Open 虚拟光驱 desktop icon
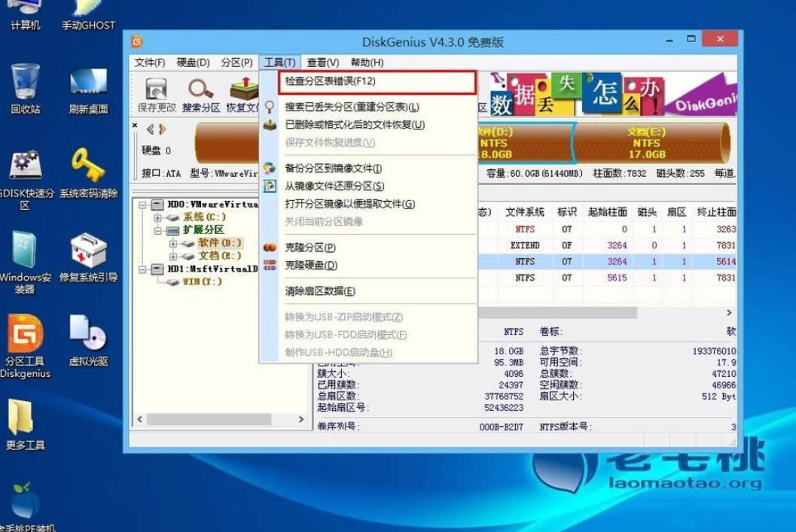The width and height of the screenshot is (796, 532). click(x=88, y=340)
